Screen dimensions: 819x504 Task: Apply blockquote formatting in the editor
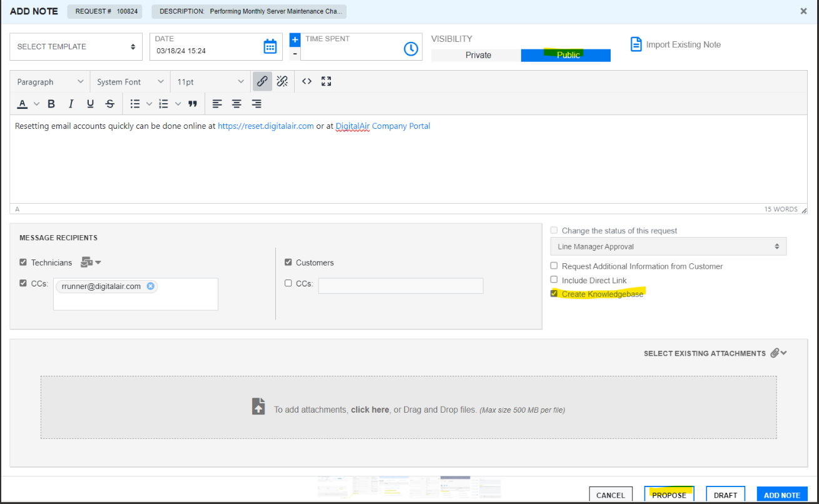coord(193,103)
